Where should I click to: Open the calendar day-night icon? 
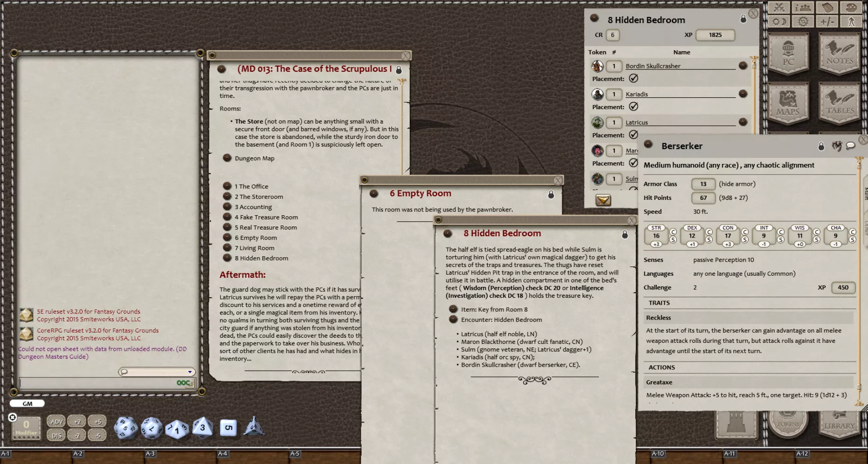pos(779,21)
